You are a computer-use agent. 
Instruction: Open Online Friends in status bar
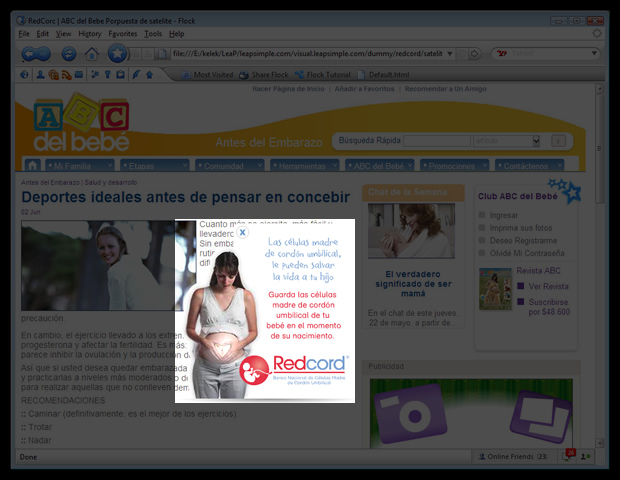510,457
